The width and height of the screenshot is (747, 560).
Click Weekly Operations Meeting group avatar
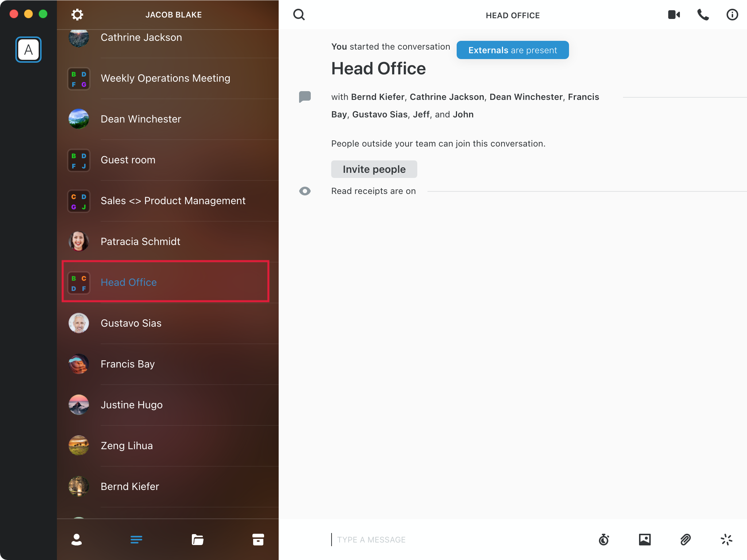click(x=79, y=78)
